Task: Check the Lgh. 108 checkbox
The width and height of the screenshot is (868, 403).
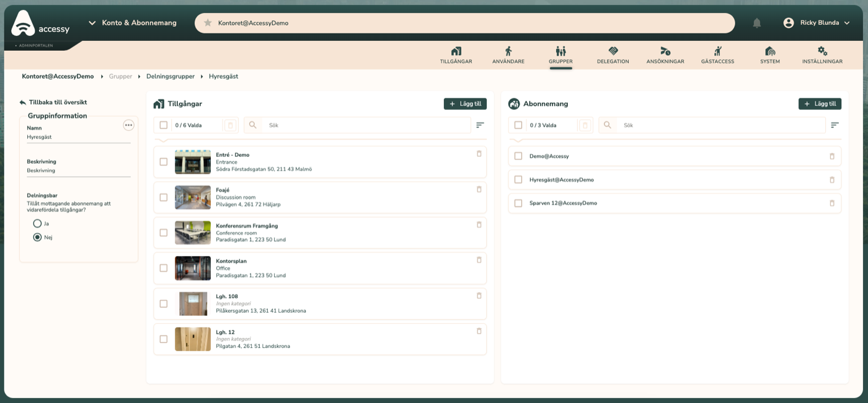Action: point(164,304)
